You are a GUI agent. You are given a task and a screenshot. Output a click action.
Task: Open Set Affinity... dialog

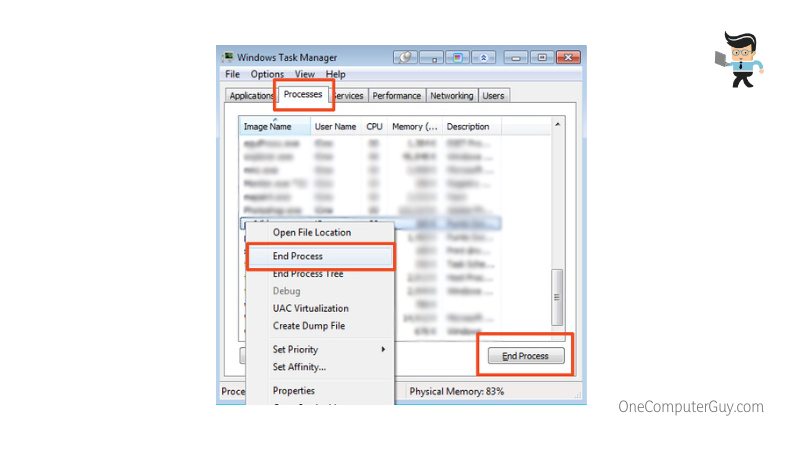[320, 367]
